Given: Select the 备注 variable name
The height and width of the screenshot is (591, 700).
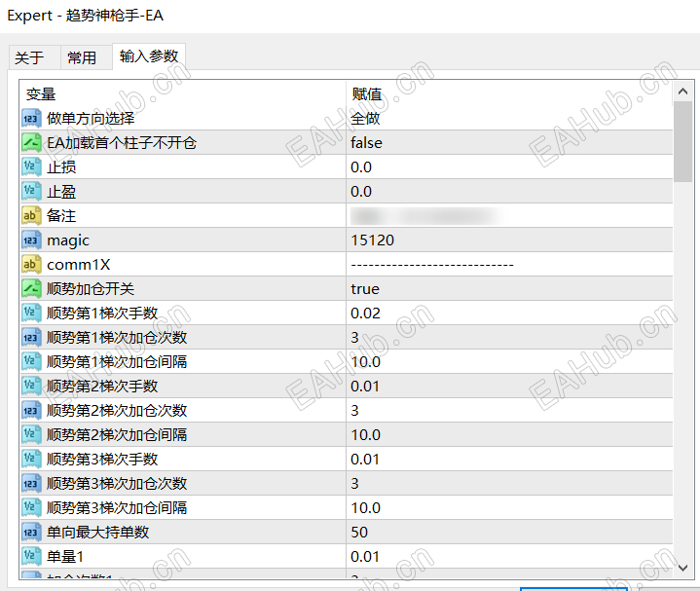Looking at the screenshot, I should click(x=61, y=215).
